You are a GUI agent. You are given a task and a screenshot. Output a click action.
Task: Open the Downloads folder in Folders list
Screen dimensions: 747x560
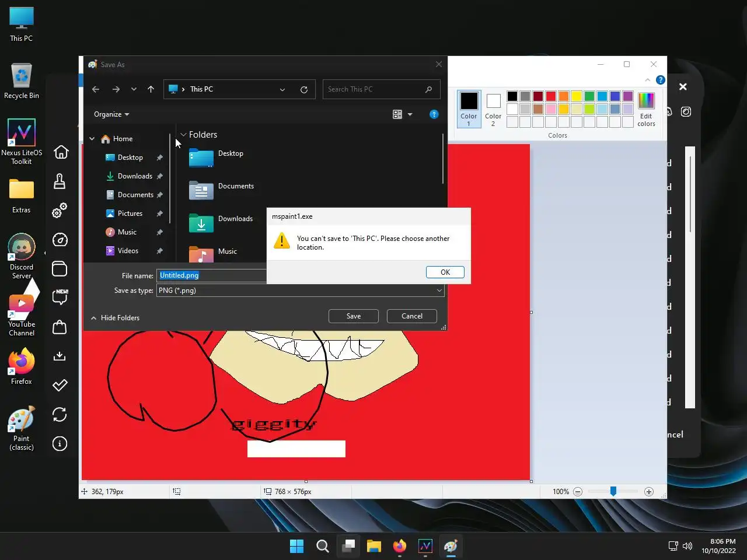pyautogui.click(x=221, y=223)
